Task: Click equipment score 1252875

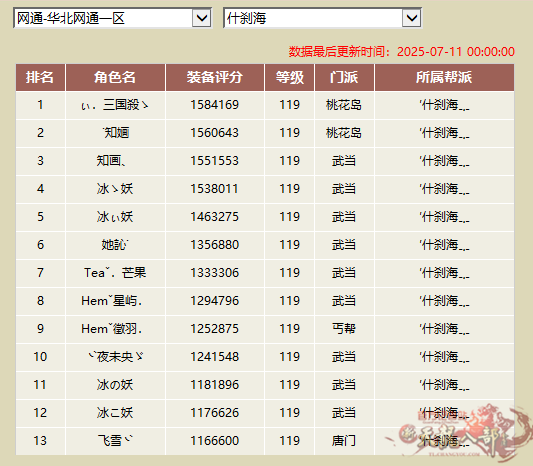Action: click(214, 329)
